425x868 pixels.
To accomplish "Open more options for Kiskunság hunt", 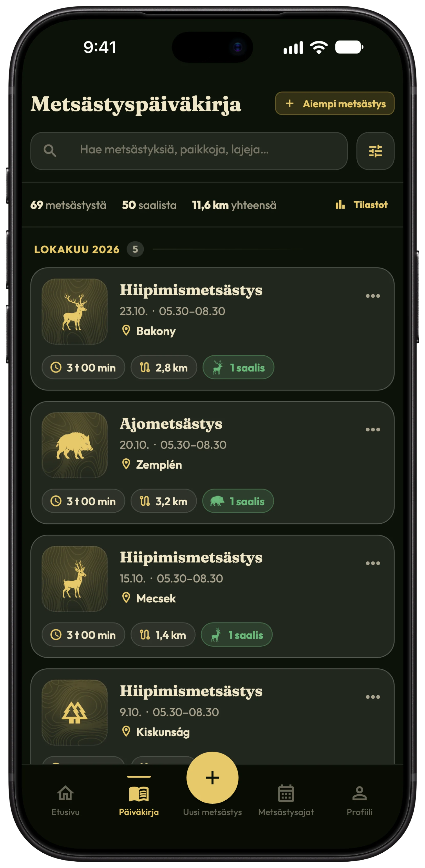I will [x=373, y=697].
